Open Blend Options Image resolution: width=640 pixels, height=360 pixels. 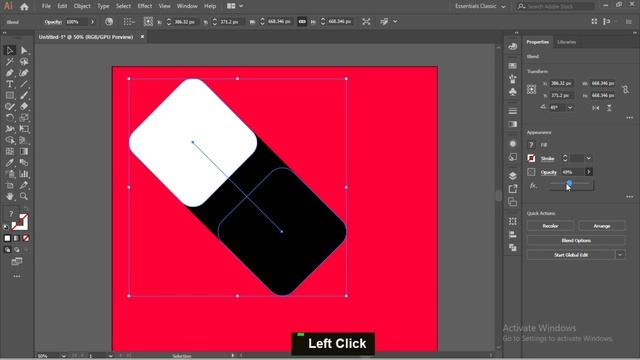(576, 240)
